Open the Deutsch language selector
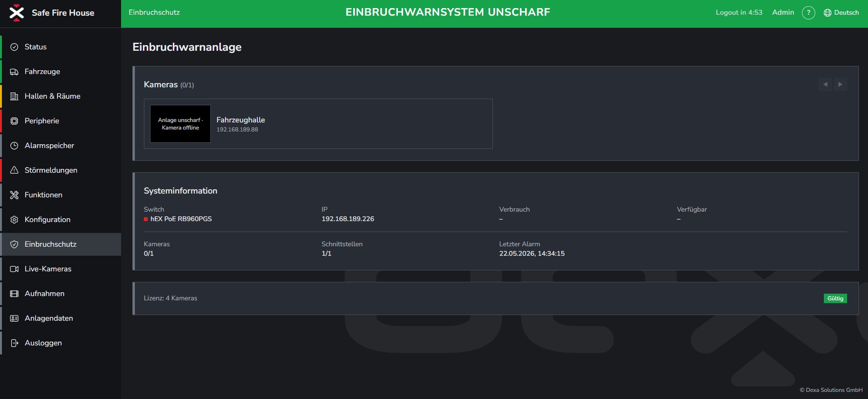This screenshot has height=399, width=868. [x=841, y=13]
